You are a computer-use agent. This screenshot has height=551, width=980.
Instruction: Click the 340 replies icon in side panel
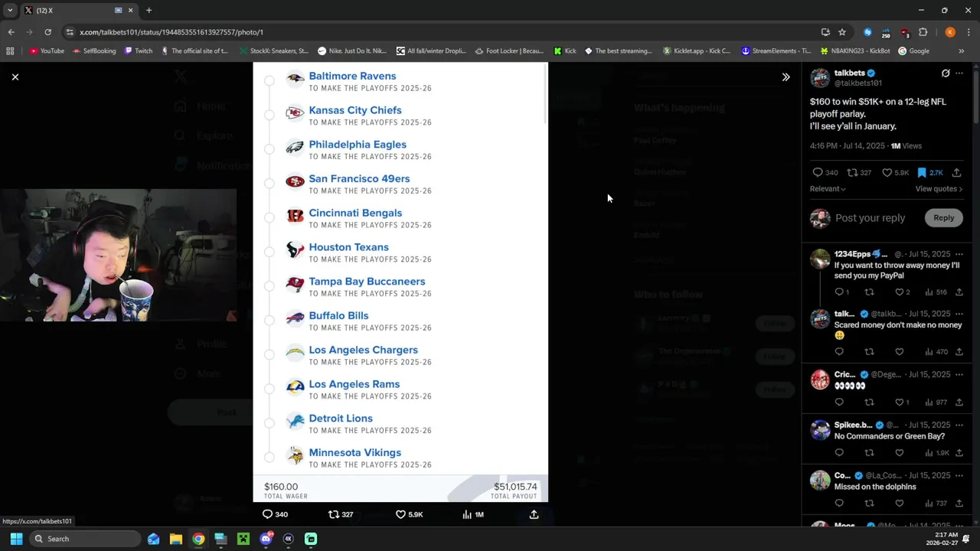[x=818, y=172]
